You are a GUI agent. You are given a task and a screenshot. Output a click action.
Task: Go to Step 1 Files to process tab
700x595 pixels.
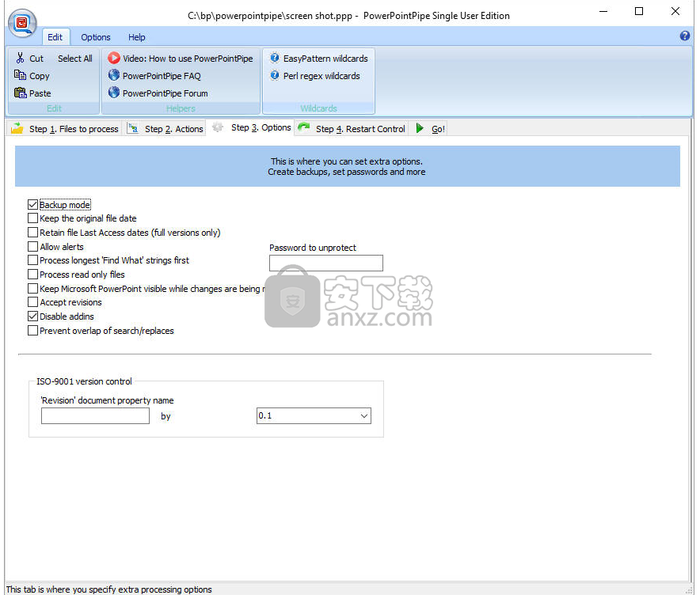pyautogui.click(x=65, y=128)
